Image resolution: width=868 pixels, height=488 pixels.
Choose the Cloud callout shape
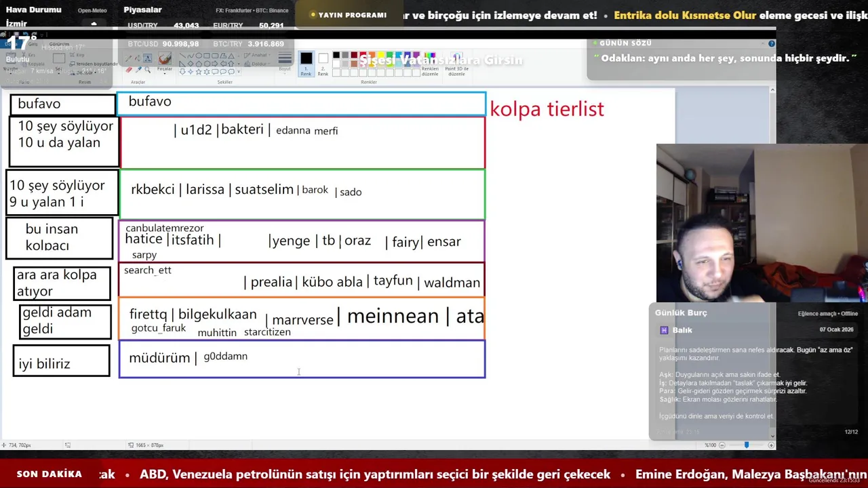click(231, 71)
